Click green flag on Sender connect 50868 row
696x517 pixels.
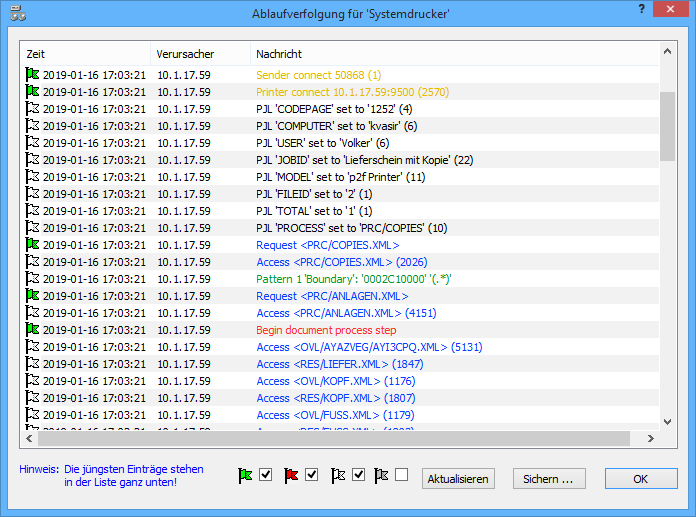[33, 75]
